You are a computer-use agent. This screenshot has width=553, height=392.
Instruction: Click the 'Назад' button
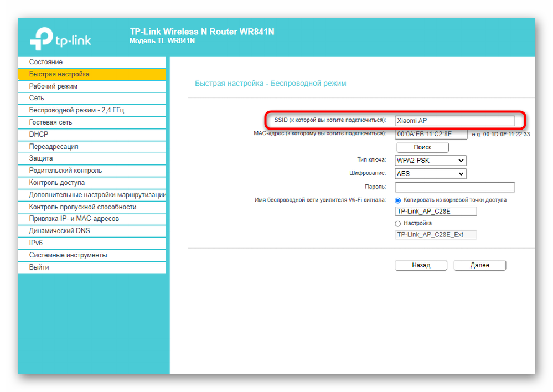click(421, 265)
